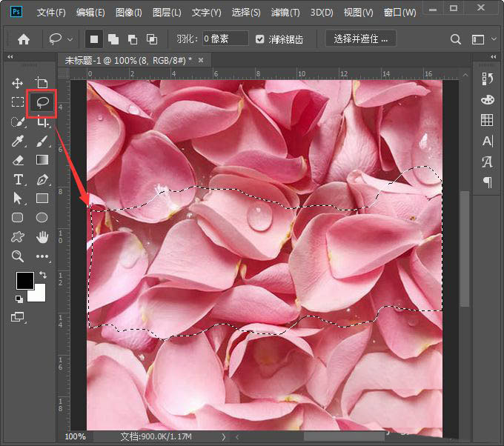Collapse the toolbox panel double-arrow

[10, 57]
